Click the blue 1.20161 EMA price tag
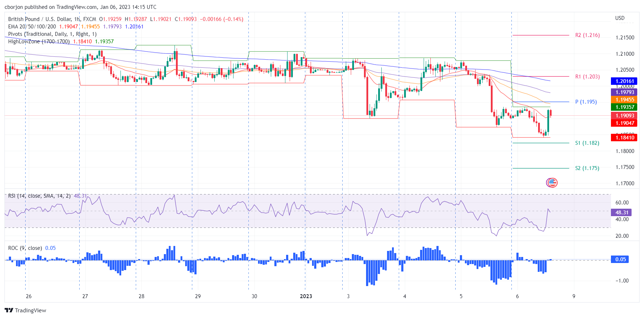Image resolution: width=644 pixels, height=318 pixels. click(624, 81)
